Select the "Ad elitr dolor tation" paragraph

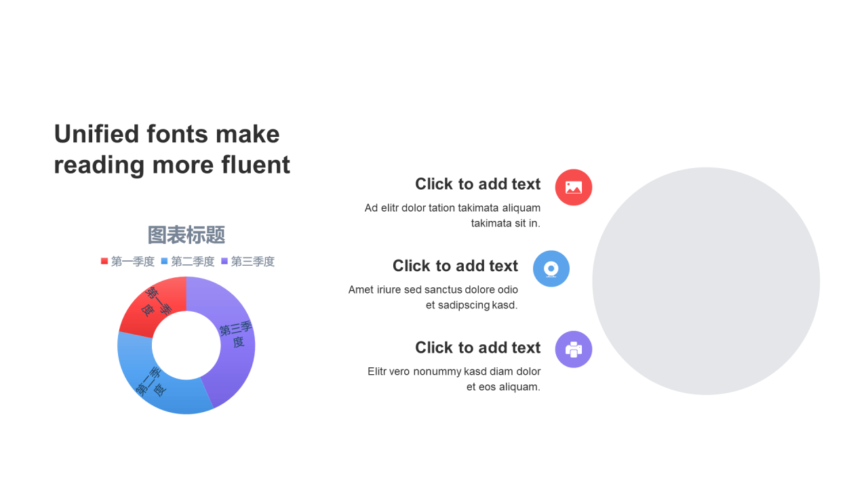[452, 216]
